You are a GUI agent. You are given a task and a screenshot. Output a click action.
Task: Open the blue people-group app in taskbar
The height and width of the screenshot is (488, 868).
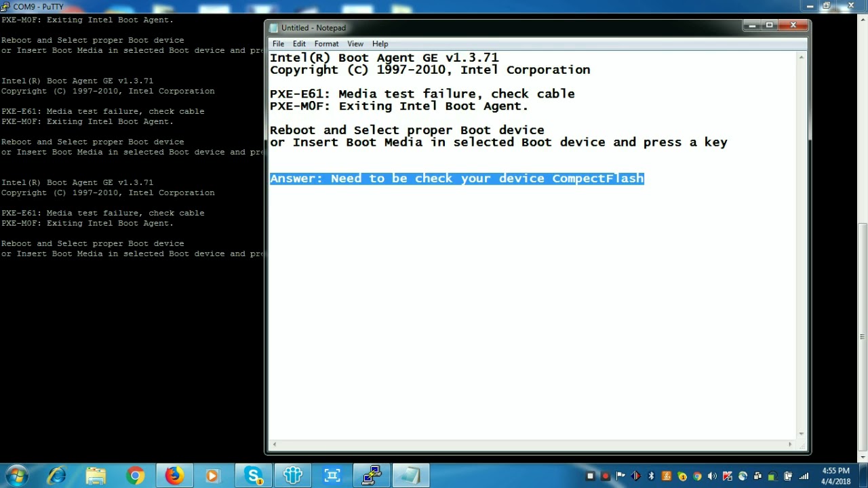pyautogui.click(x=293, y=476)
